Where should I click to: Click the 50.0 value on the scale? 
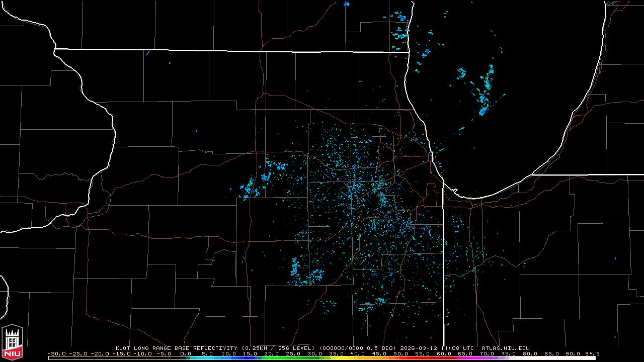coord(400,353)
